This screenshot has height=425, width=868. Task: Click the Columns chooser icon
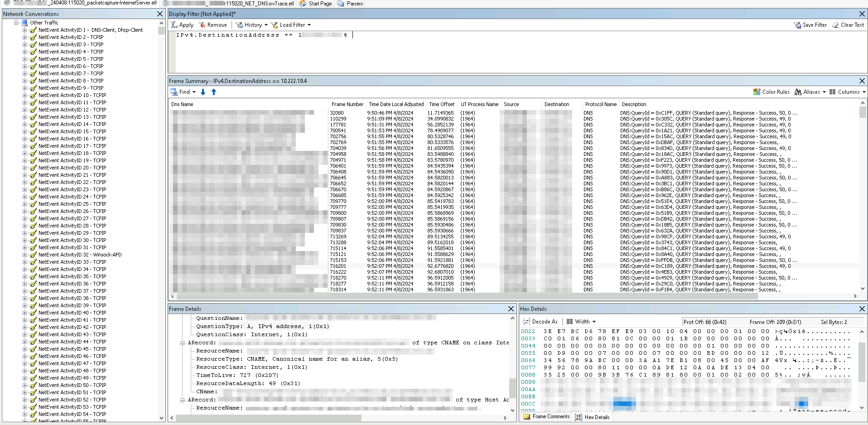(833, 92)
